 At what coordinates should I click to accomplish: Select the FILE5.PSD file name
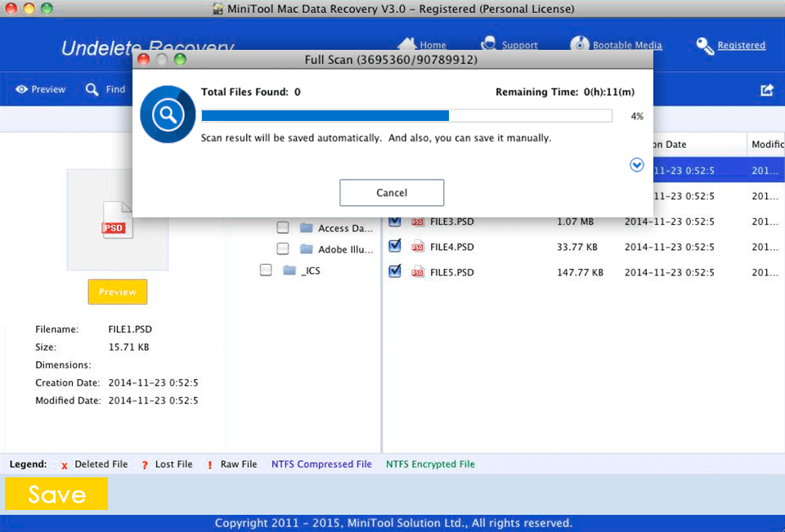[x=452, y=272]
